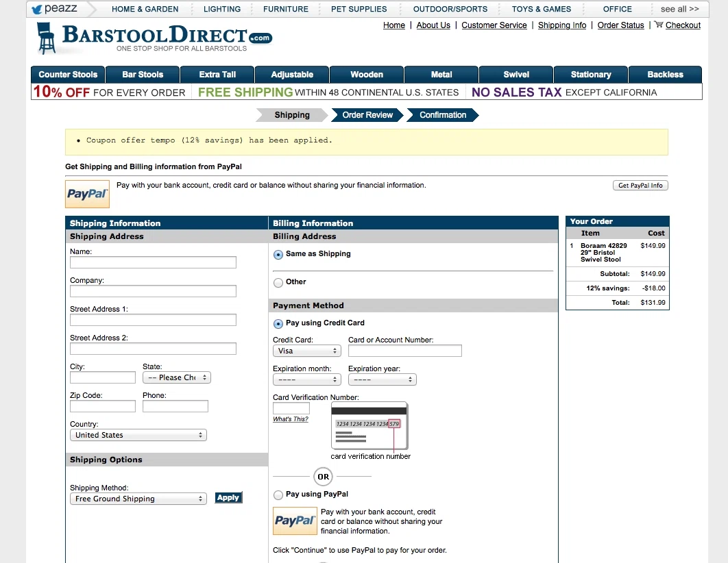Image resolution: width=728 pixels, height=563 pixels.
Task: Open the Wooden tab
Action: [x=367, y=75]
